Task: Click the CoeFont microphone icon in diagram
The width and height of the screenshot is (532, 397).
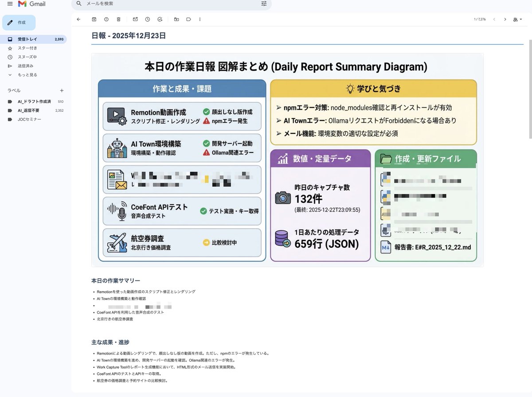Action: click(117, 210)
